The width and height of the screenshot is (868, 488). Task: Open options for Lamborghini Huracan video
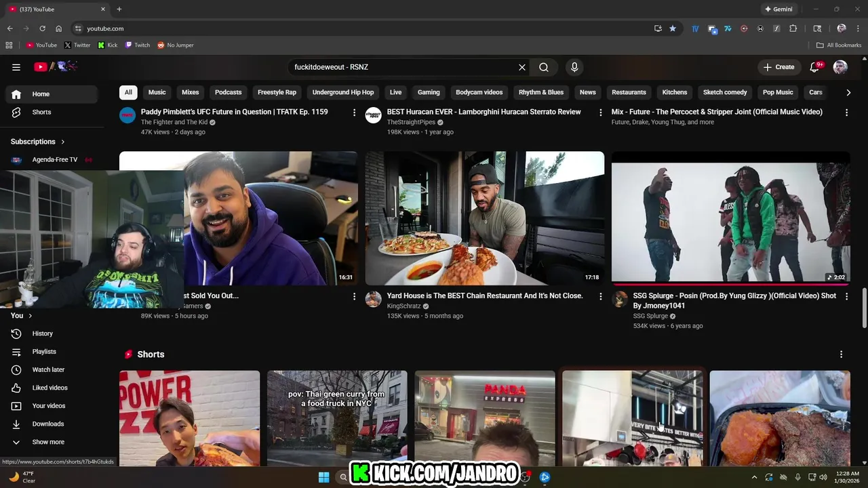(600, 113)
